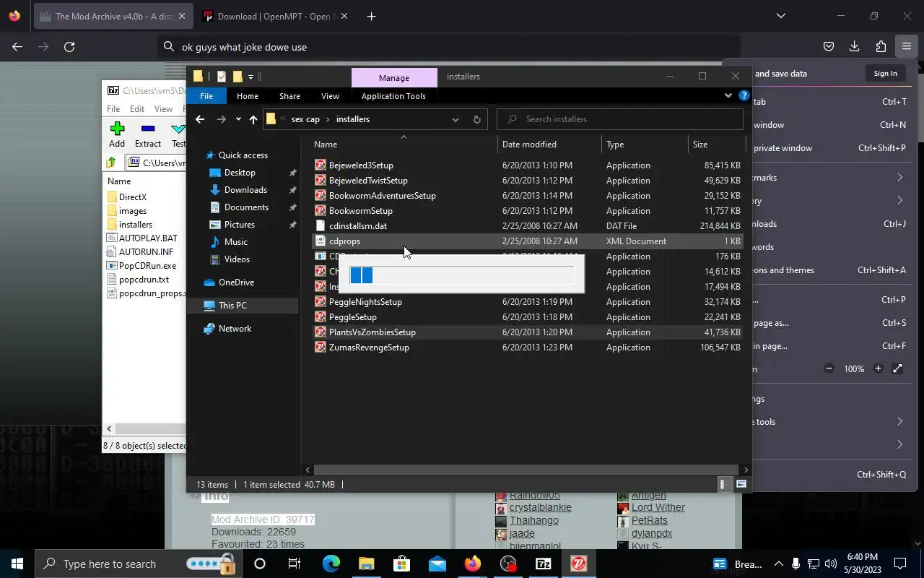Screen dimensions: 924x578
Task: Open Firefox downloads toolbar icon
Action: [854, 46]
